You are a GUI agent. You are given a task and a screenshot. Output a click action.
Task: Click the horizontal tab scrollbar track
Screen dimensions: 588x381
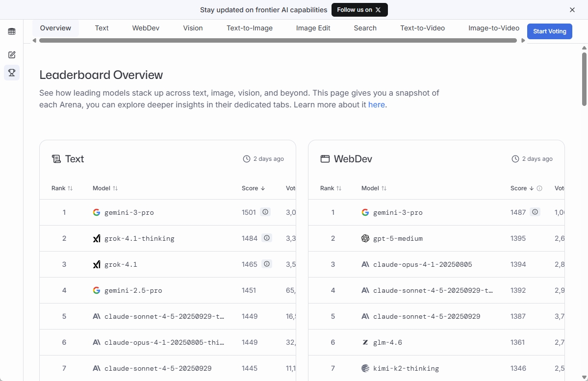278,41
